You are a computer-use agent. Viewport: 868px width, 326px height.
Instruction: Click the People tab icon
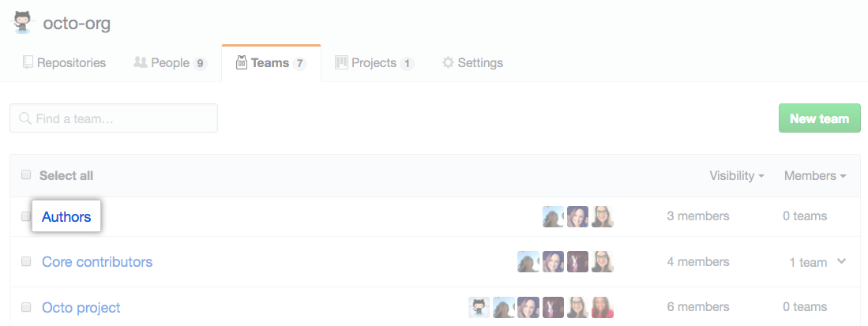click(141, 62)
